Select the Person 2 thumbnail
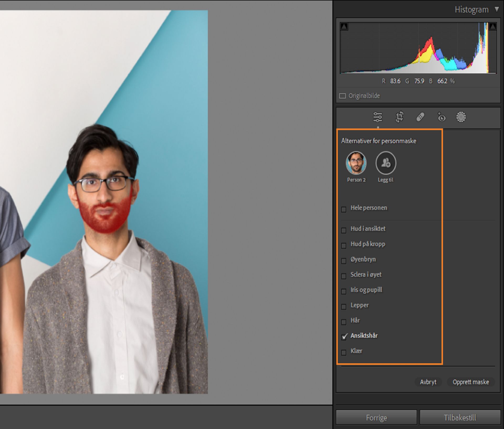This screenshot has height=429, width=504. coord(356,163)
